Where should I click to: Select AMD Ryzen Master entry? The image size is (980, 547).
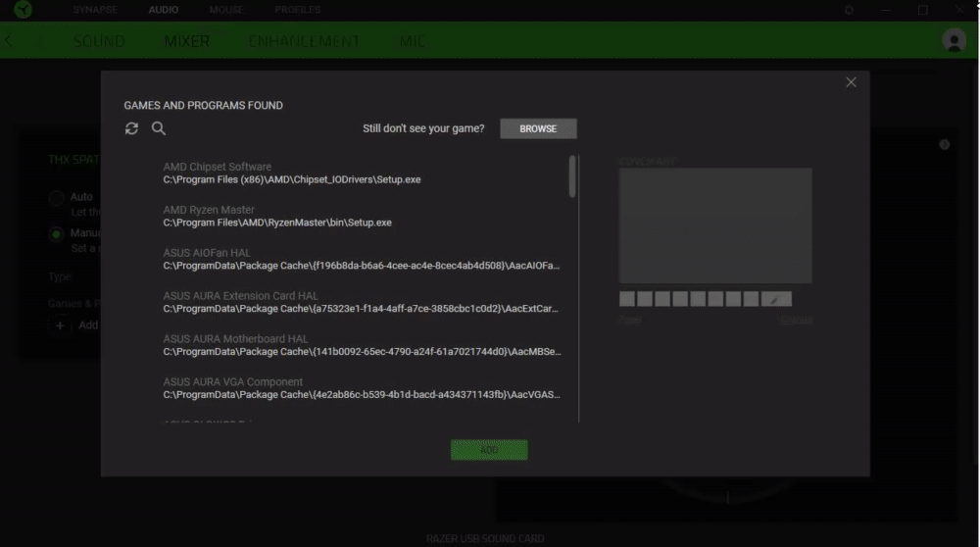click(x=363, y=217)
